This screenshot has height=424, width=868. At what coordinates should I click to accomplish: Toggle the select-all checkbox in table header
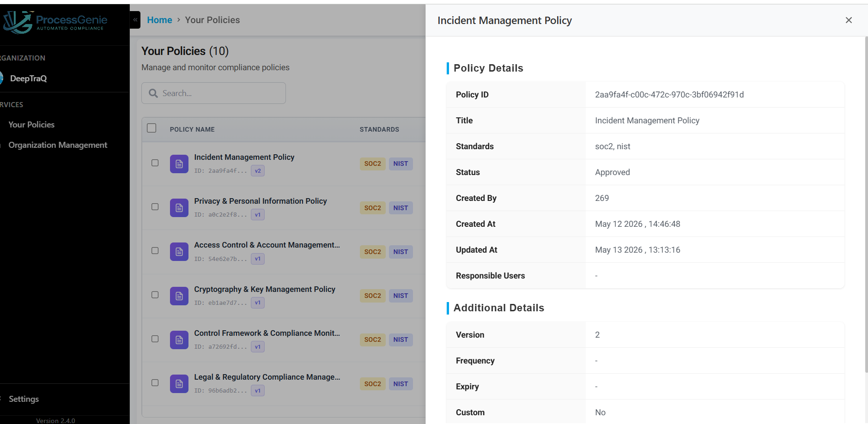point(152,128)
